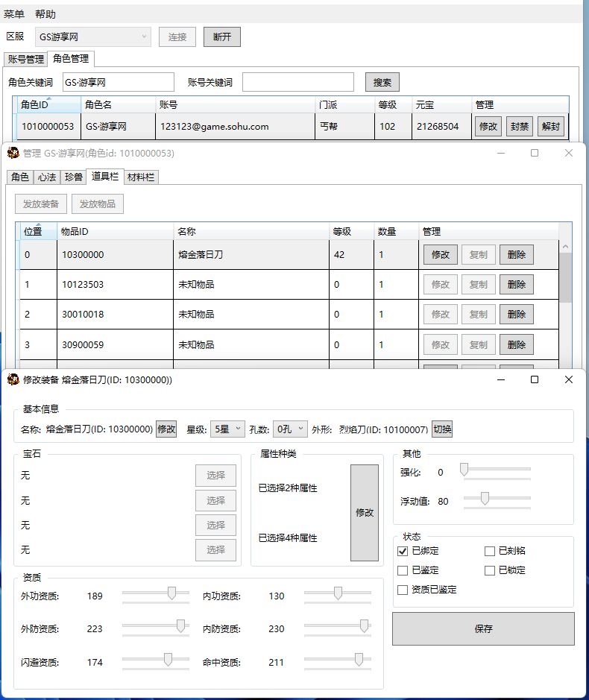589x700 pixels.
Task: Open the 菜单 menu
Action: click(14, 14)
